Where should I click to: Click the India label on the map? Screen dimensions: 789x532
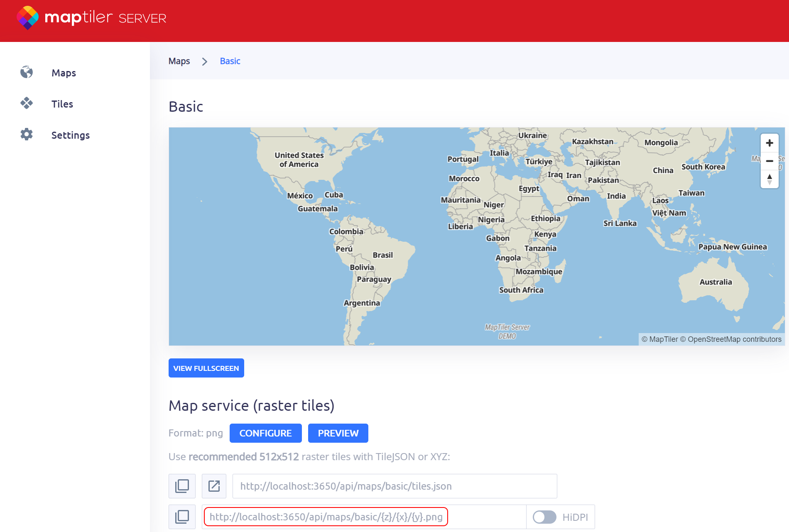(616, 196)
